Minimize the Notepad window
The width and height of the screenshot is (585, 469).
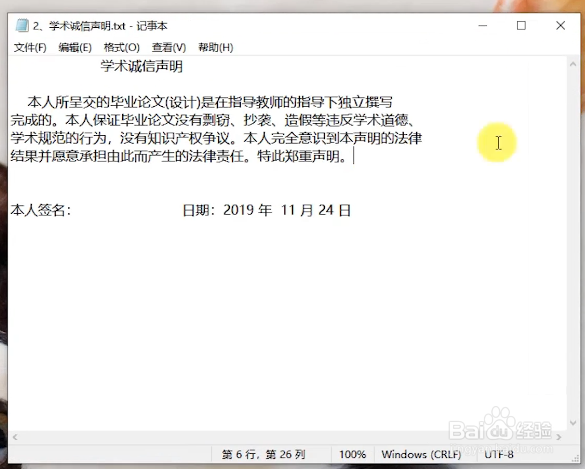click(x=483, y=25)
